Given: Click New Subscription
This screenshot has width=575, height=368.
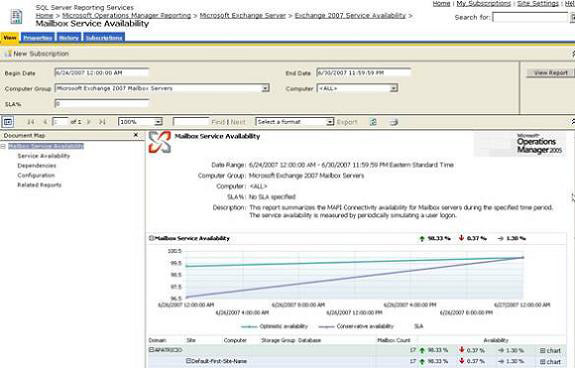Looking at the screenshot, I should (x=41, y=54).
